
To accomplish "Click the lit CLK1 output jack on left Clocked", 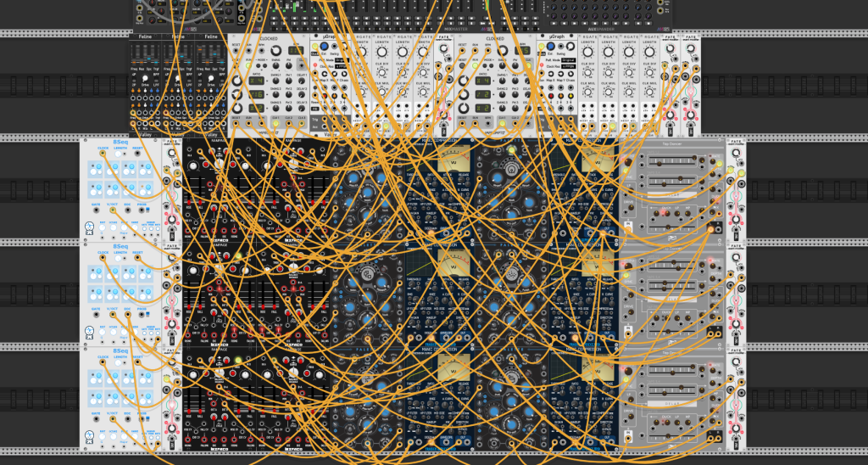I will (276, 125).
